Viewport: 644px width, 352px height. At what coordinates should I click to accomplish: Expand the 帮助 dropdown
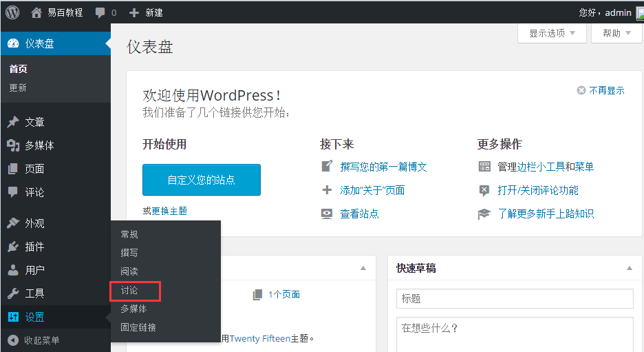click(616, 33)
